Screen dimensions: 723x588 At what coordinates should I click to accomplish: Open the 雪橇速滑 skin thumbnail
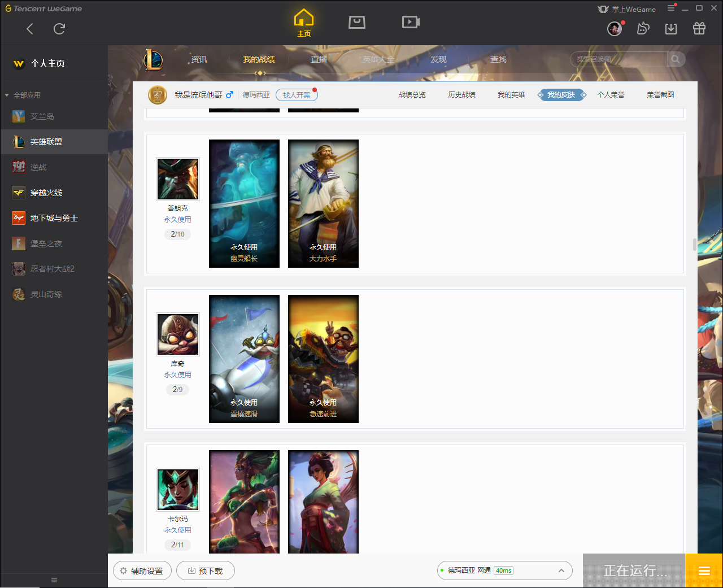pos(244,359)
